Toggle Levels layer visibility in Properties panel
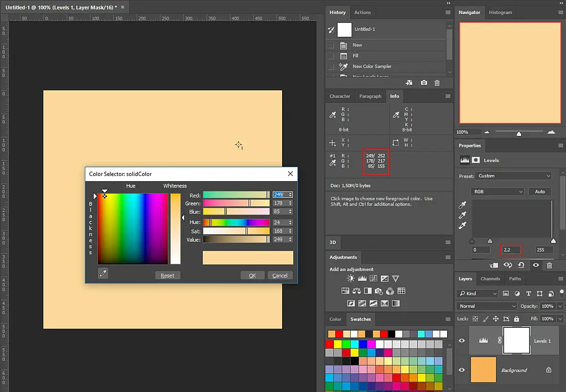566x392 pixels. [536, 265]
